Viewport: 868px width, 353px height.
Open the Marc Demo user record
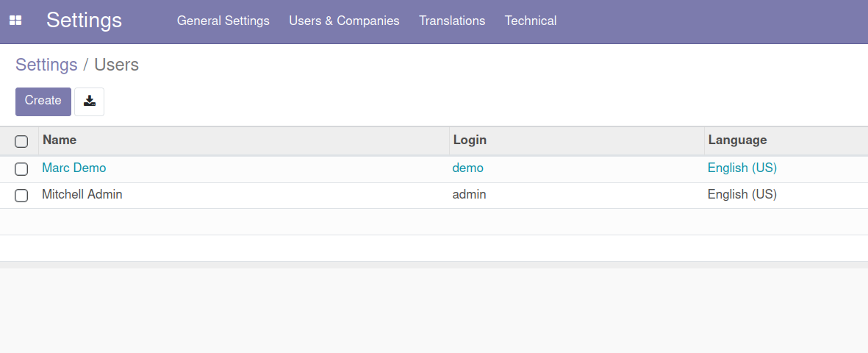[x=74, y=168]
